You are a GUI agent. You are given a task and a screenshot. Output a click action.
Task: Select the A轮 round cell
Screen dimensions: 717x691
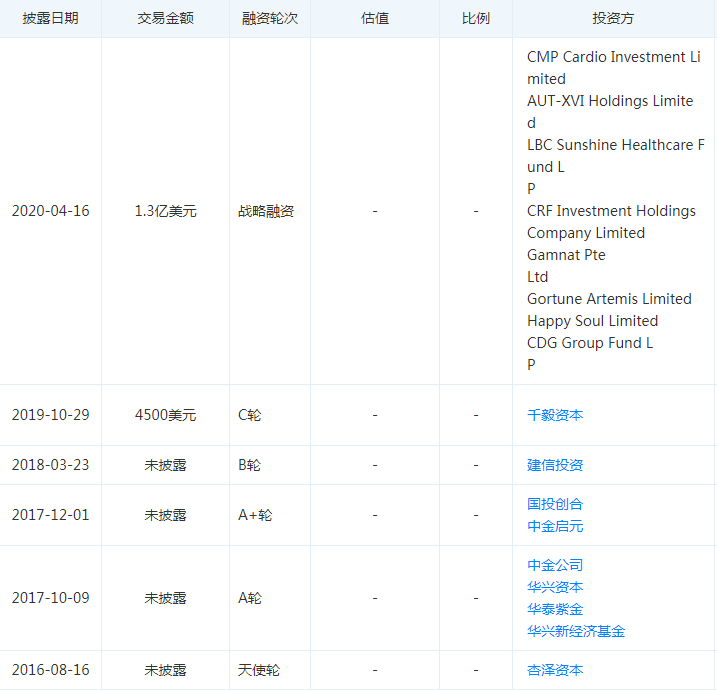249,598
